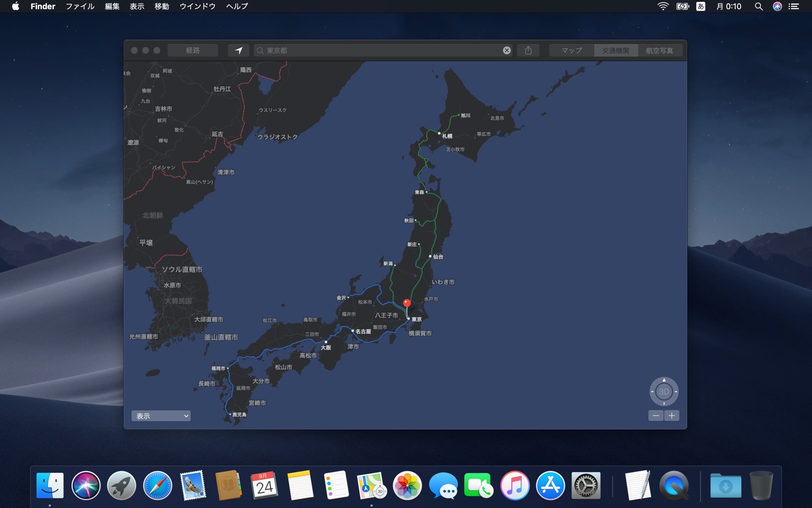
Task: Click the 大阪 city label on map
Action: pyautogui.click(x=325, y=347)
